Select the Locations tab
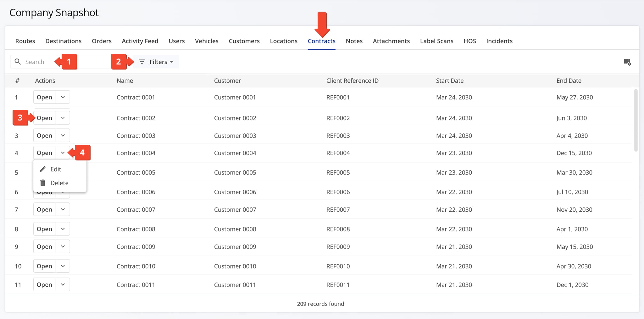The image size is (644, 319). tap(284, 41)
